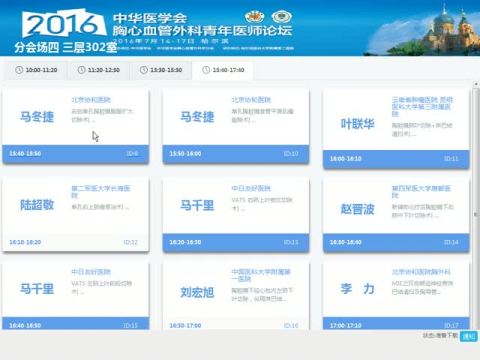Click the blue button at bottom right
The image size is (480, 360).
[x=469, y=336]
